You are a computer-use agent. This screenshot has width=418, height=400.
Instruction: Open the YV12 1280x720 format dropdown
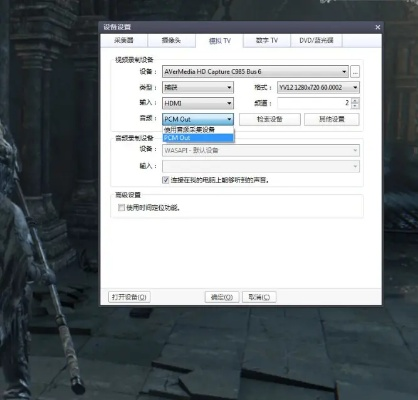point(318,88)
